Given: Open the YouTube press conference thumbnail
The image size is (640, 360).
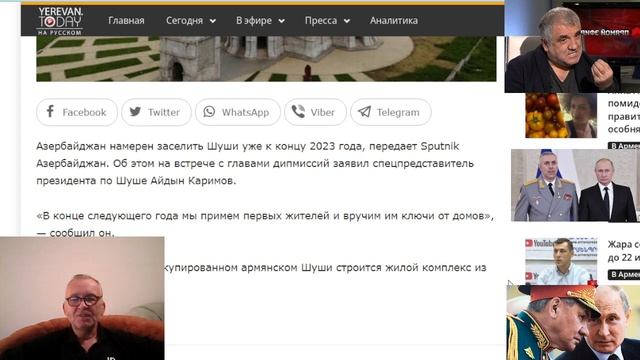Looking at the screenshot, I should [x=561, y=261].
